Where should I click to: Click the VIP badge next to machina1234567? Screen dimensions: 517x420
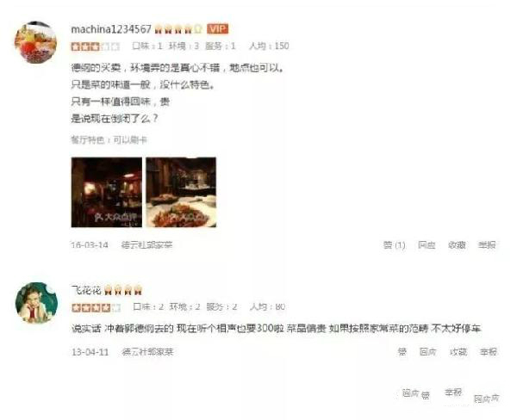coord(218,29)
